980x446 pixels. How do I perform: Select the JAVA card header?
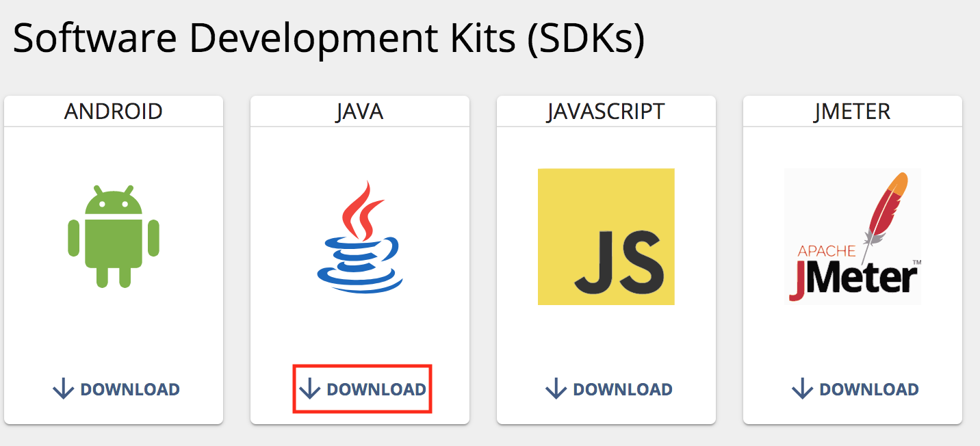click(x=360, y=111)
